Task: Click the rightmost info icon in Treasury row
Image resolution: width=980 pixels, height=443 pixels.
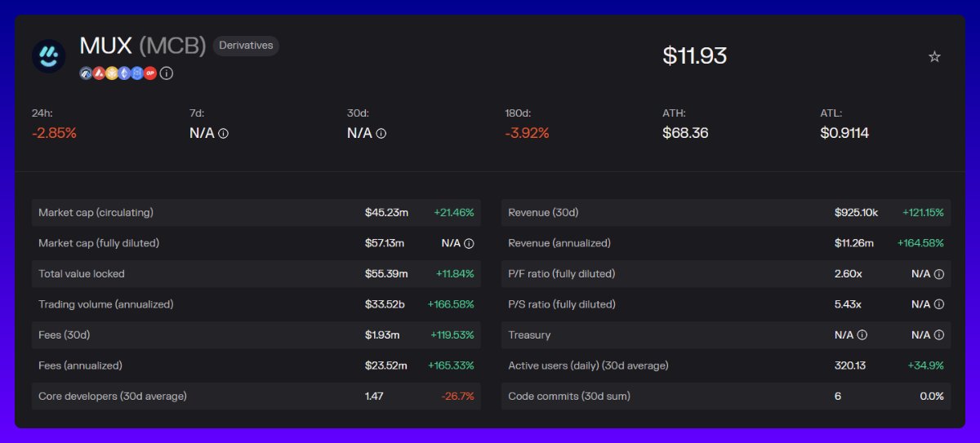Action: [x=939, y=335]
